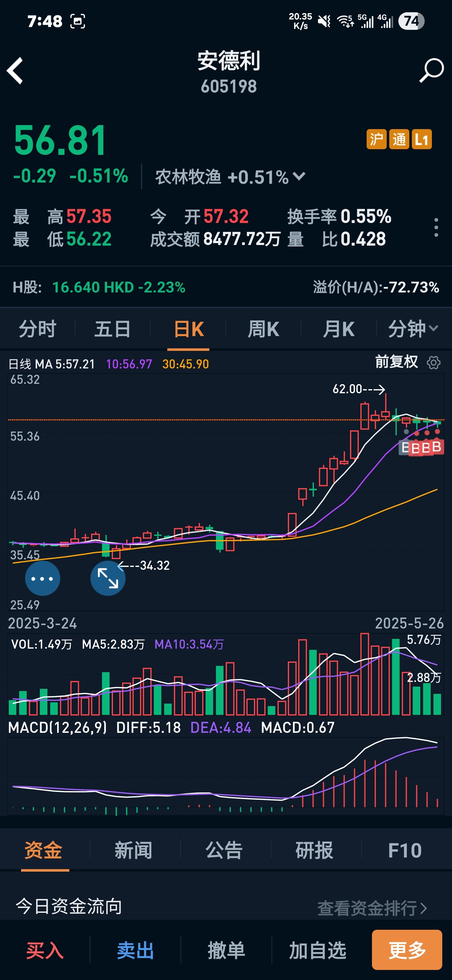The image size is (452, 980).
Task: Tap MACD(12,26,9) indicator title
Action: tap(57, 727)
